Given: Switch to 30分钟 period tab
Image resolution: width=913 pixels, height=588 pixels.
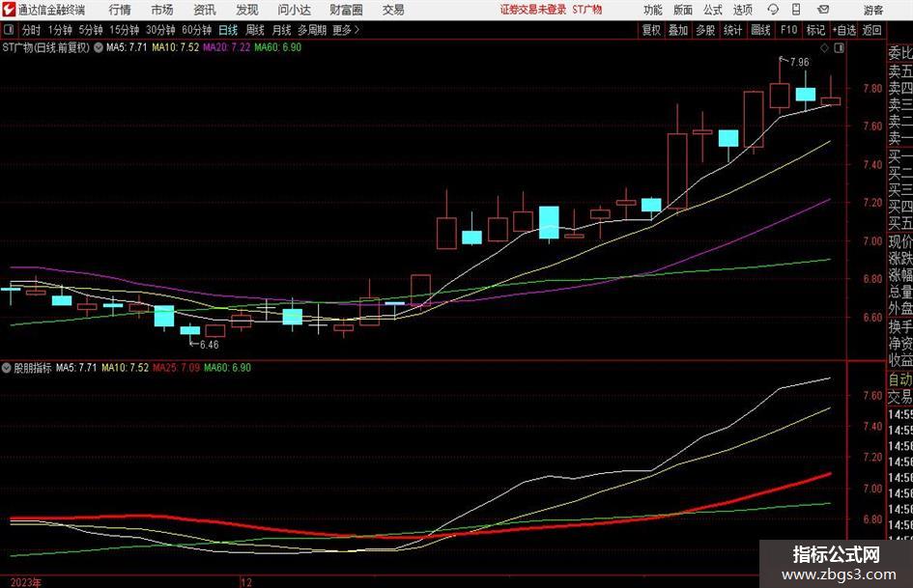Looking at the screenshot, I should tap(160, 30).
